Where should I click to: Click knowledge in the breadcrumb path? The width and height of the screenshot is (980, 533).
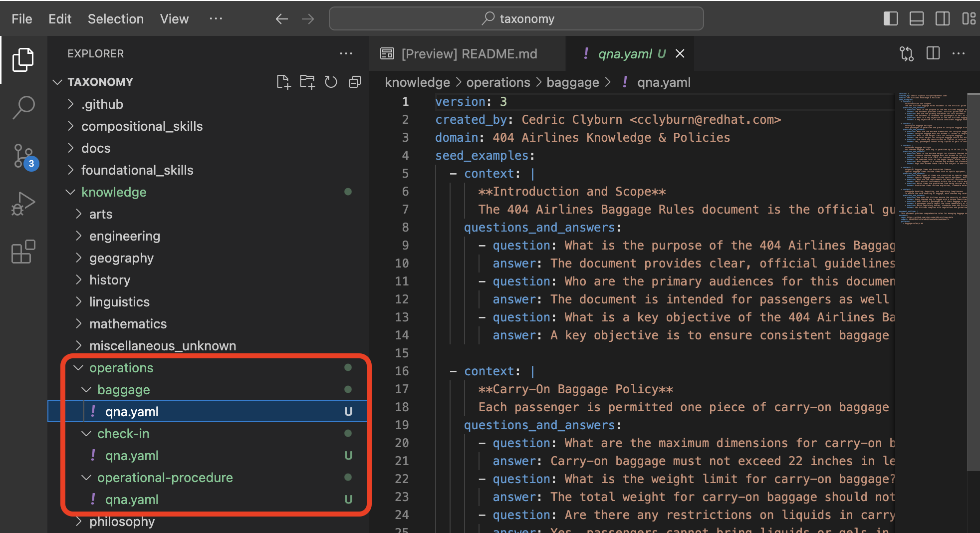pyautogui.click(x=417, y=82)
